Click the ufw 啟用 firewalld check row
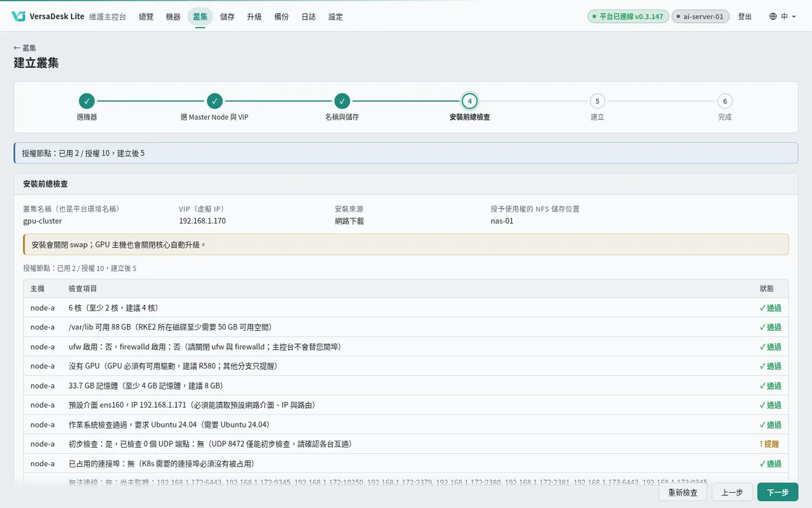812x508 pixels. pyautogui.click(x=406, y=347)
